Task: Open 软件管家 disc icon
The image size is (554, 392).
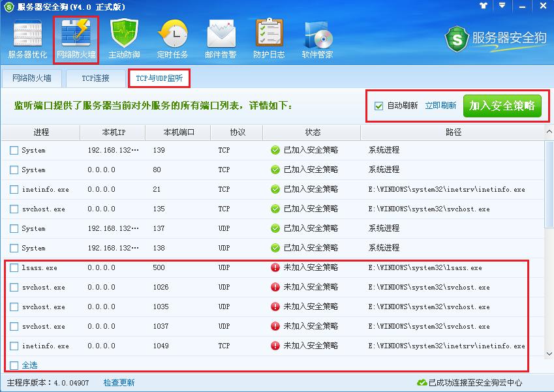Action: click(316, 37)
